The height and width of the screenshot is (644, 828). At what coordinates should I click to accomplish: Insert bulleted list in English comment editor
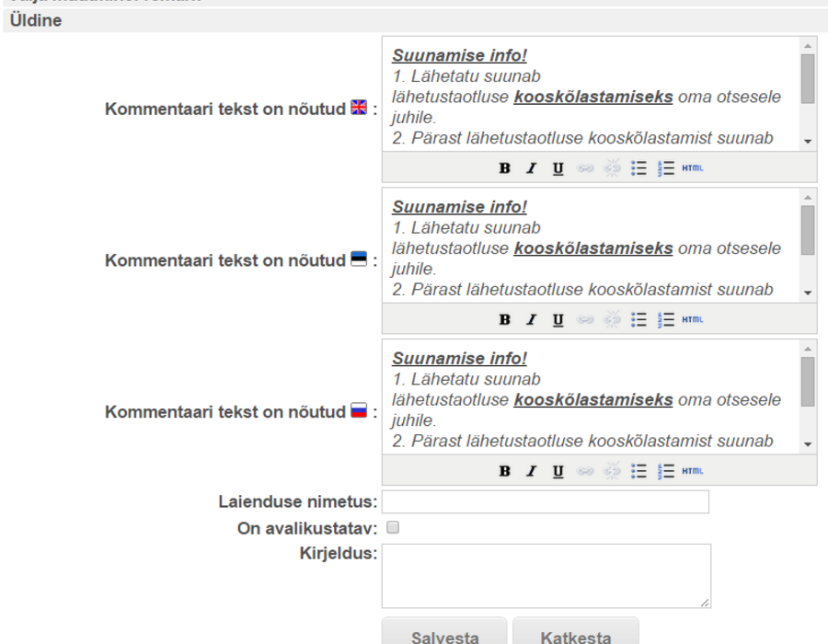(x=639, y=168)
